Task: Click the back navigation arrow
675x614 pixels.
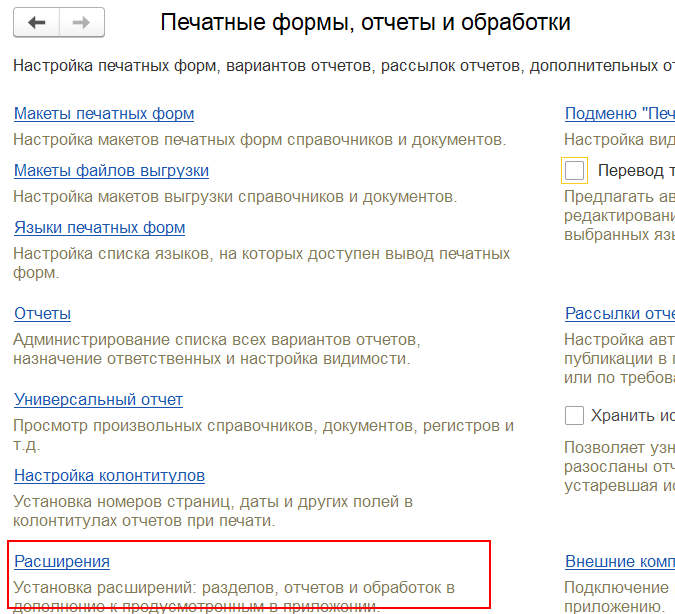Action: click(x=38, y=22)
